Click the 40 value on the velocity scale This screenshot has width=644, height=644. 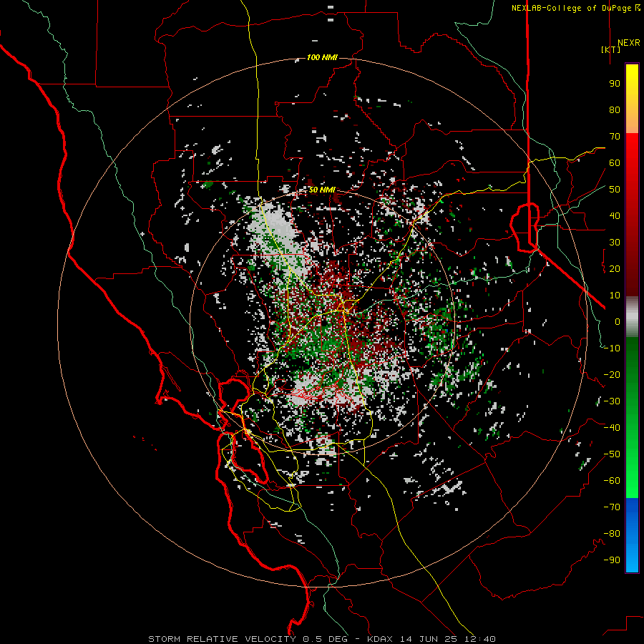(615, 215)
